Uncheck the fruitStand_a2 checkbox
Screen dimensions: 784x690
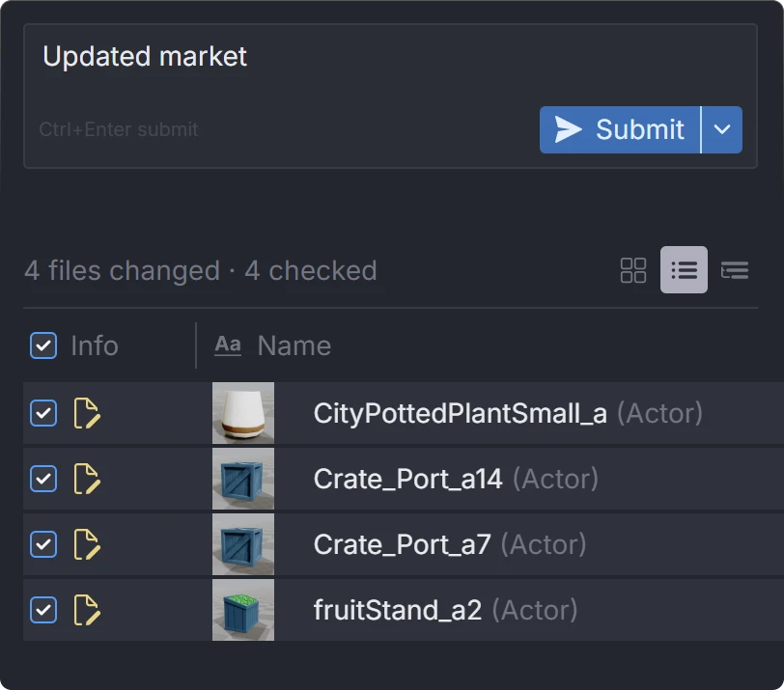coord(43,610)
